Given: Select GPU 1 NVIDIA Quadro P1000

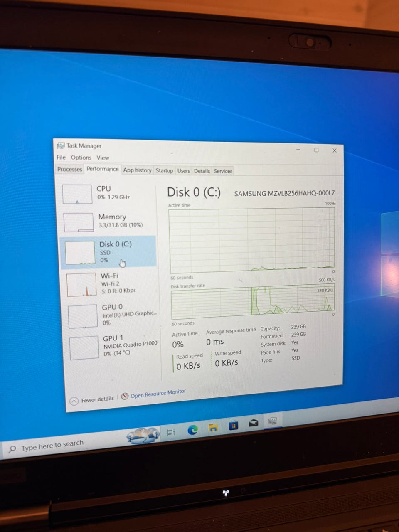Looking at the screenshot, I should pos(113,347).
